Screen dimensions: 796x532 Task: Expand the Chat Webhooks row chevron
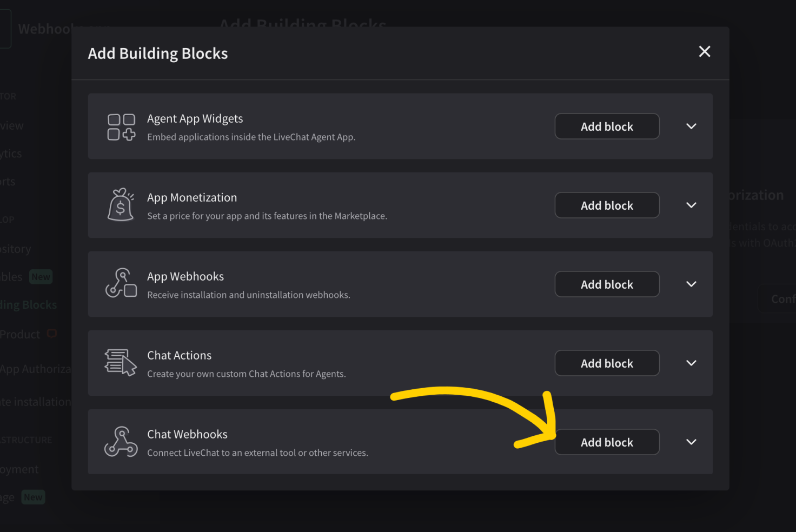click(x=691, y=442)
